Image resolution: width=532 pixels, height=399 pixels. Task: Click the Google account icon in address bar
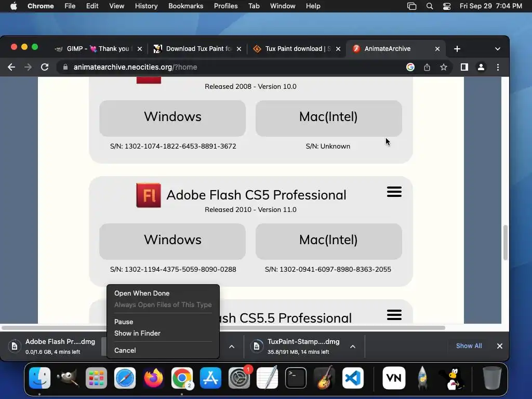(410, 67)
